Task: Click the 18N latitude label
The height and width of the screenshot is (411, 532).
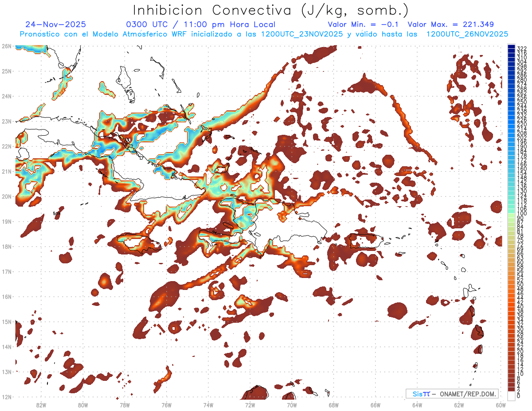Action: tap(6, 247)
